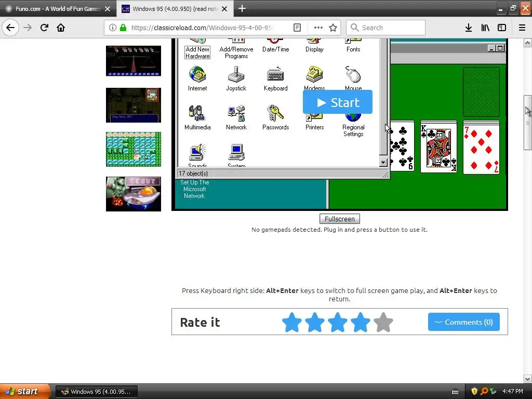Screen dimensions: 532x399
Task: Open the Windows XP start menu
Action: click(25, 392)
